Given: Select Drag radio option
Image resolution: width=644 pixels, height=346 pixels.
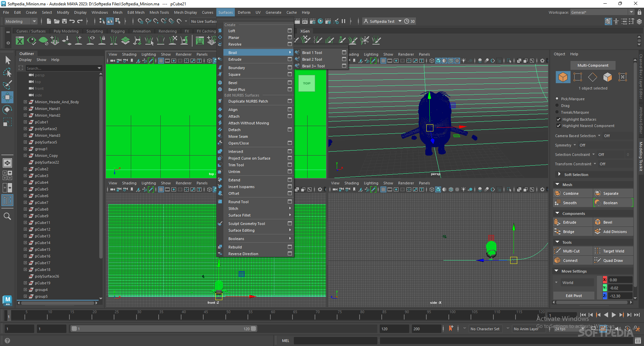Looking at the screenshot, I should [x=557, y=106].
